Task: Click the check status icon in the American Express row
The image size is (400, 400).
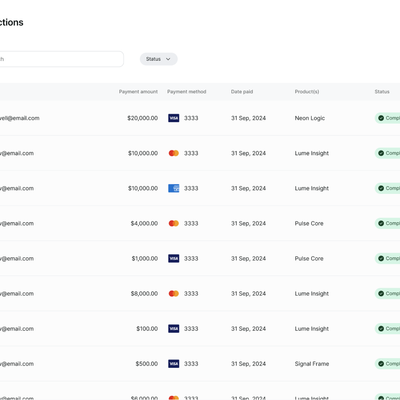Action: click(381, 188)
